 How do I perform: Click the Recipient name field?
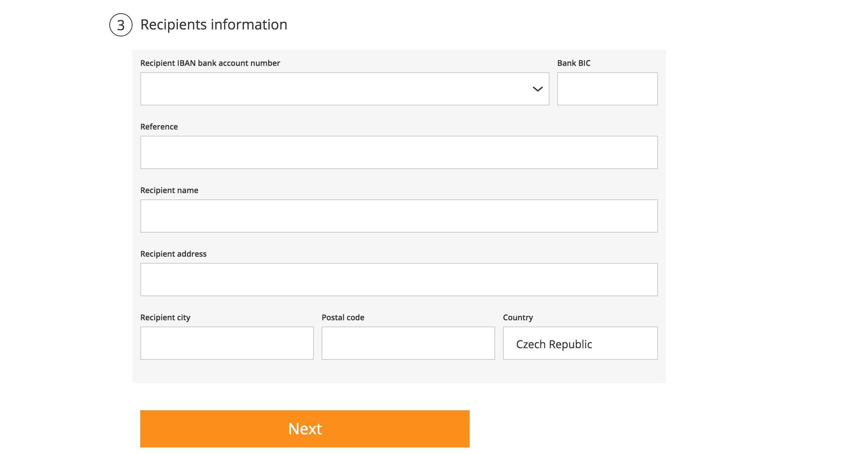pyautogui.click(x=399, y=216)
